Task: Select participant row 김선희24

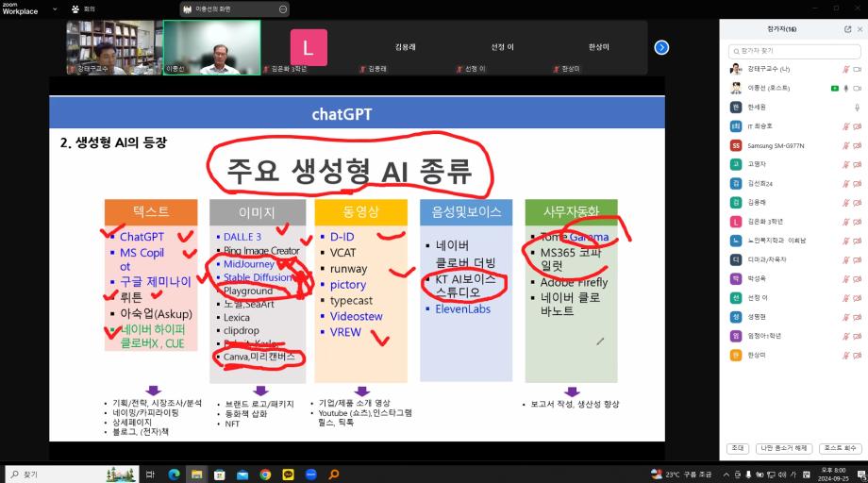Action: point(794,184)
